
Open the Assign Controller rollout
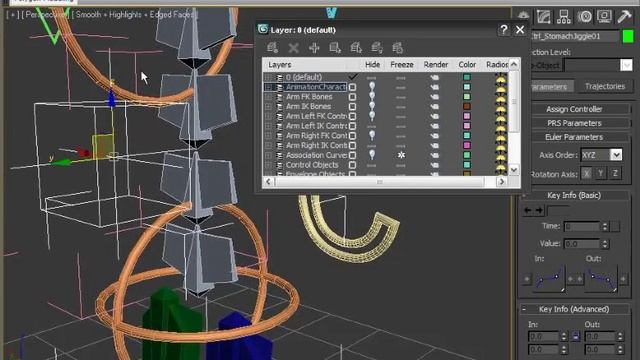[x=574, y=109]
